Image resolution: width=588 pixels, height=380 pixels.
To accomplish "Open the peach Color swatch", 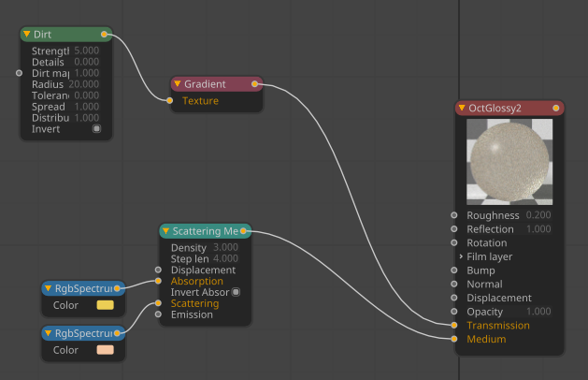I will [x=105, y=350].
